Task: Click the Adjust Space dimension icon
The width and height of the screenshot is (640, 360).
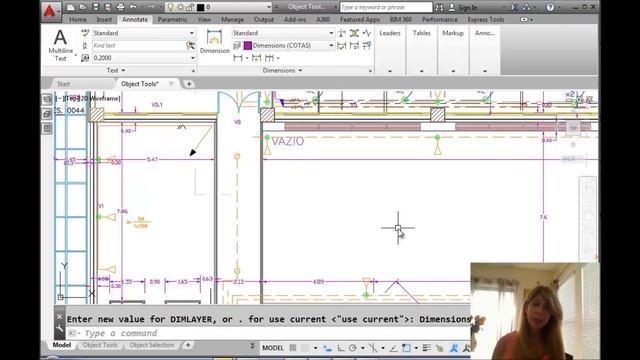Action: point(354,33)
